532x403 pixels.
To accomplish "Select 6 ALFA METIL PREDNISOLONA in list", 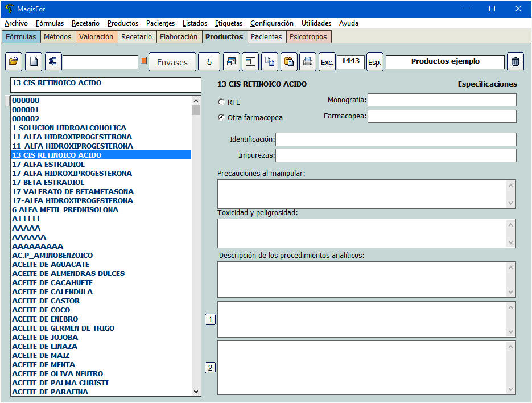I will click(101, 210).
